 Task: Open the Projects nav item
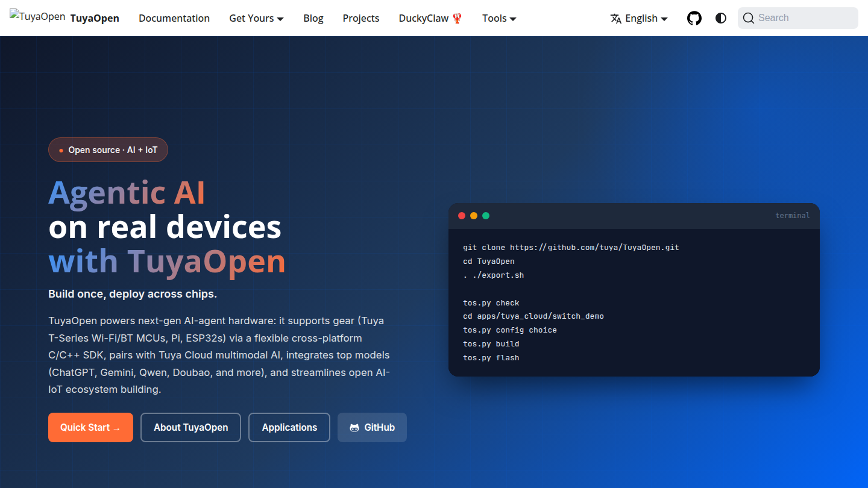[x=361, y=18]
